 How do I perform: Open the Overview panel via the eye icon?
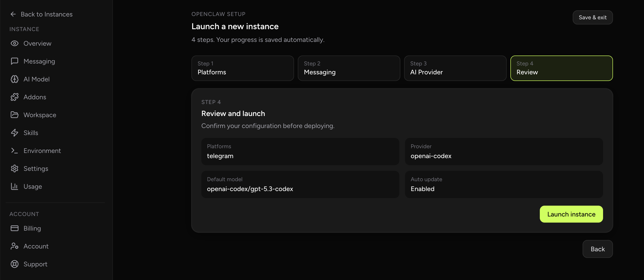pyautogui.click(x=15, y=43)
